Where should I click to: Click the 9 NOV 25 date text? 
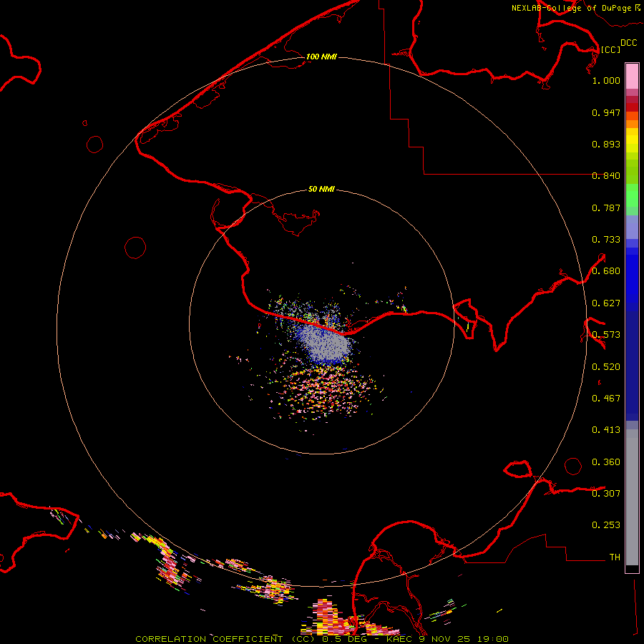[x=445, y=639]
